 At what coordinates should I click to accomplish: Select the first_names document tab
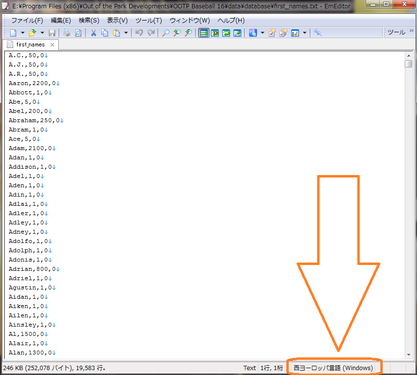(x=30, y=44)
